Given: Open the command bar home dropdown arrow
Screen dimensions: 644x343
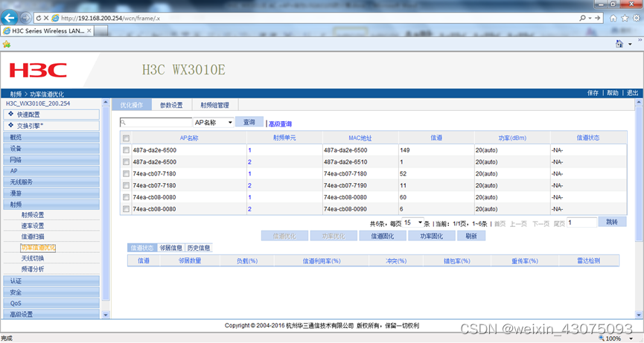Looking at the screenshot, I should point(630,44).
